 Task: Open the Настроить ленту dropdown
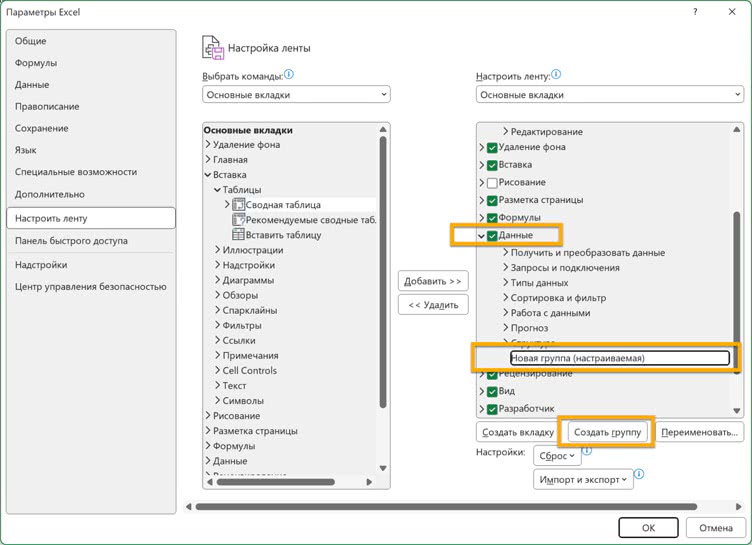(x=610, y=95)
